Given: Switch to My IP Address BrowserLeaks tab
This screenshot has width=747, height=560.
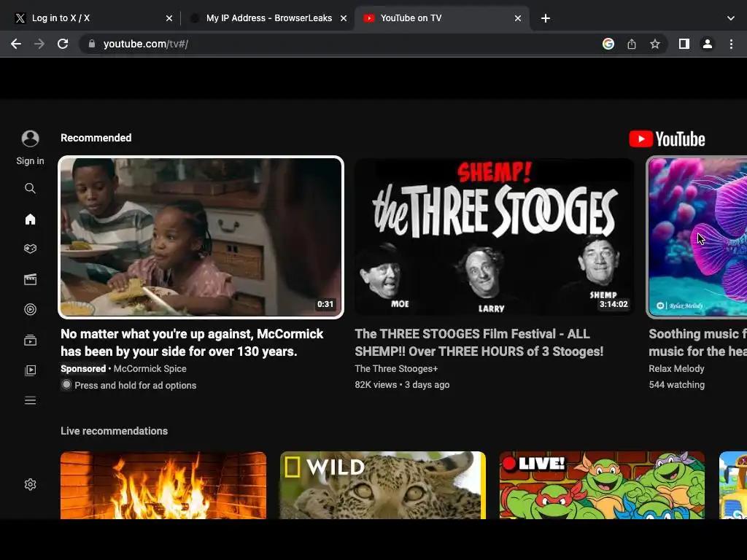Looking at the screenshot, I should [268, 18].
